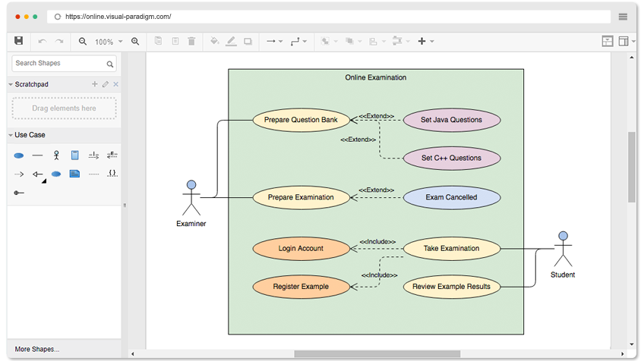
Task: Toggle the shadow toolbar icon
Action: coord(248,42)
